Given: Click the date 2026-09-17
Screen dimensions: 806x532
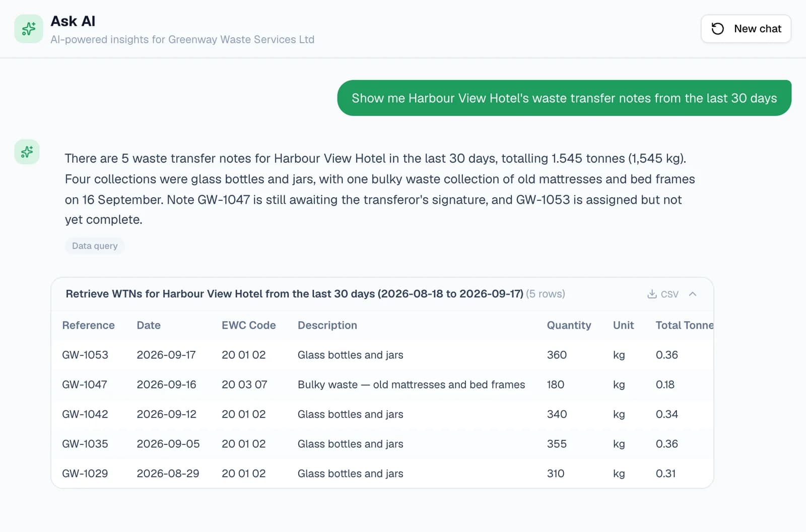Looking at the screenshot, I should [x=166, y=355].
